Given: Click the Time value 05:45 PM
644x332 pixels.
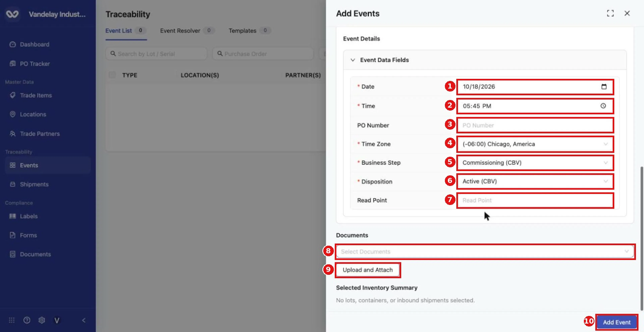Looking at the screenshot, I should (477, 106).
